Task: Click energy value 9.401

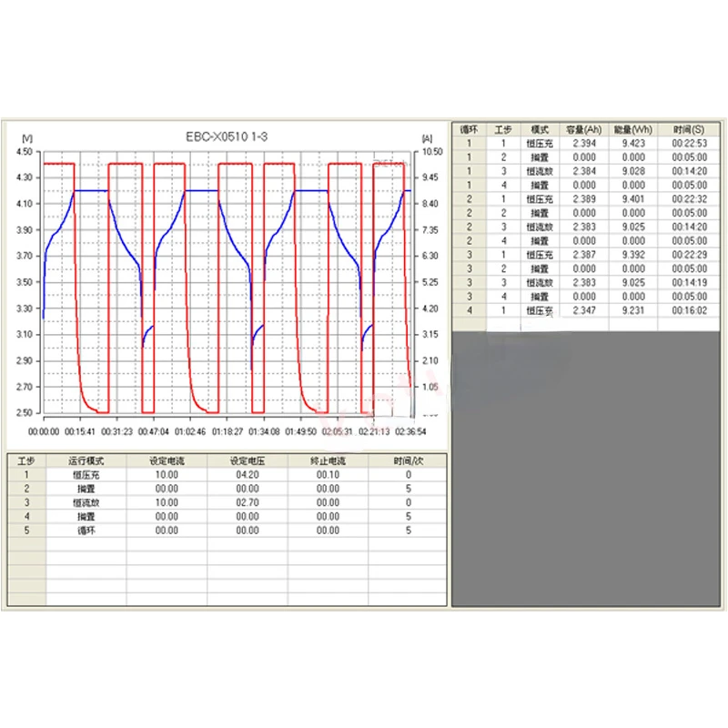Action: (633, 199)
